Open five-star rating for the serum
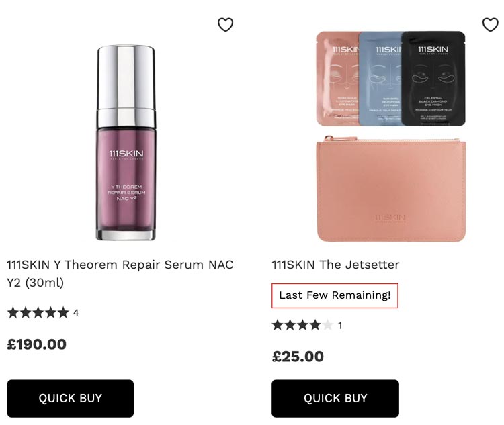This screenshot has height=425, width=504. tap(38, 312)
